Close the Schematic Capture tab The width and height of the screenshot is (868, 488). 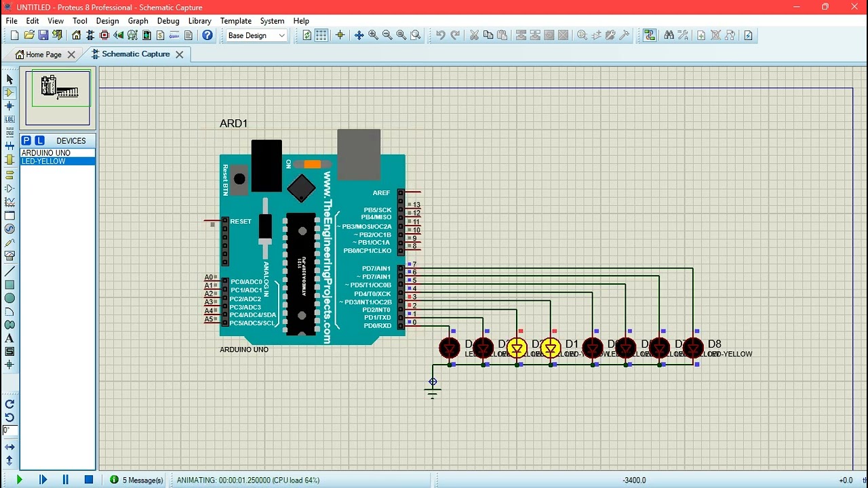point(180,54)
